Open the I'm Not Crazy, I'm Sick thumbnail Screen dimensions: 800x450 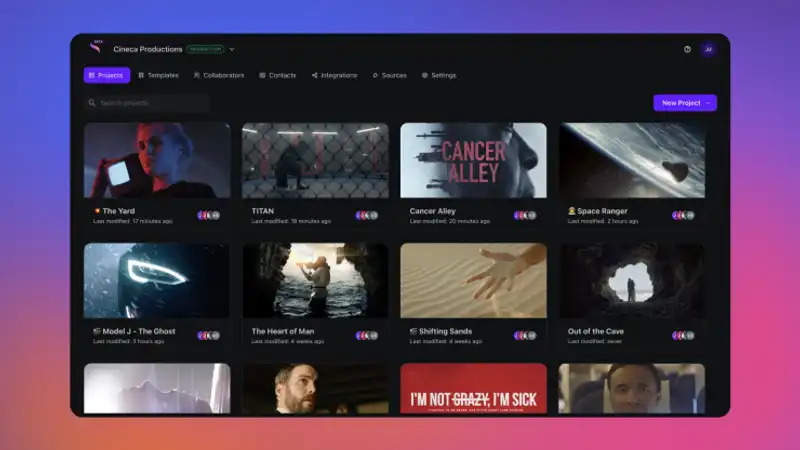(473, 388)
